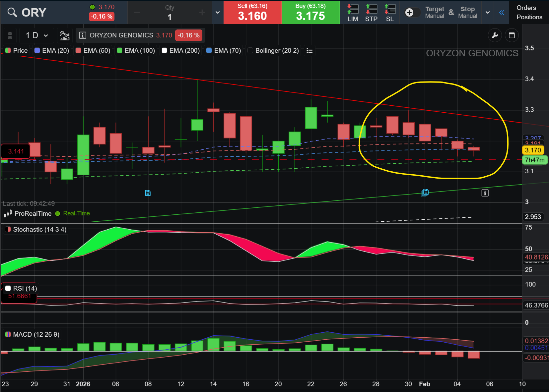Screen dimensions: 549x392
Task: Click the indicator list icon beside Bollinger
Action: 309,50
